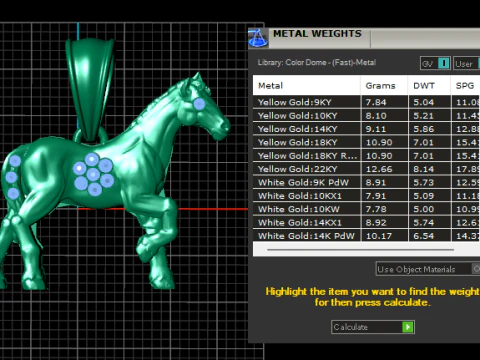Click the 7.84 grams value
The image size is (480, 360).
(376, 102)
